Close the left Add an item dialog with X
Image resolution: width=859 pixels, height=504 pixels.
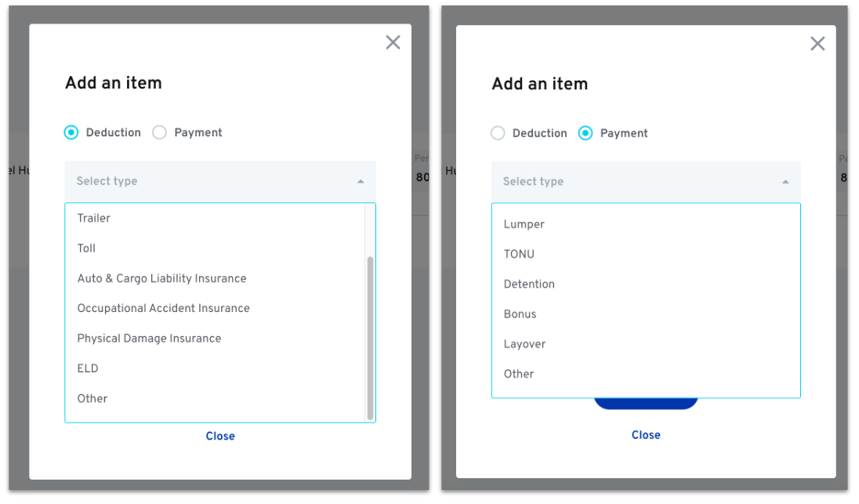point(393,42)
